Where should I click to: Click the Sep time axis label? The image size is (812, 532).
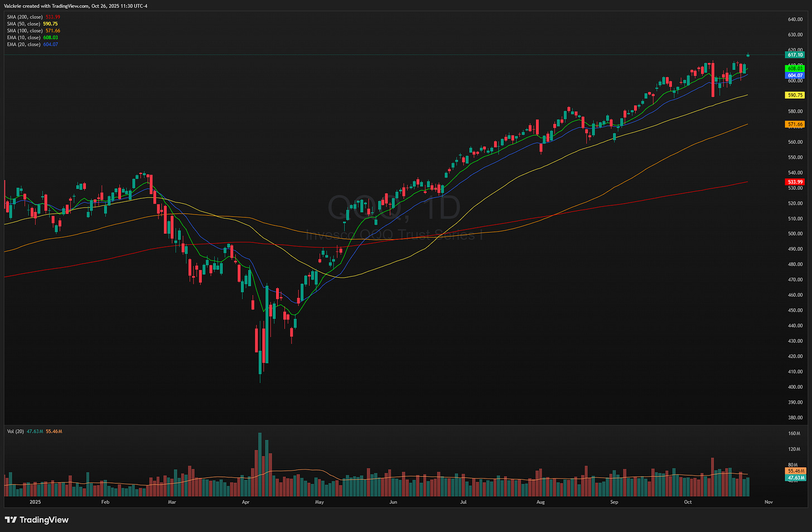pyautogui.click(x=614, y=502)
